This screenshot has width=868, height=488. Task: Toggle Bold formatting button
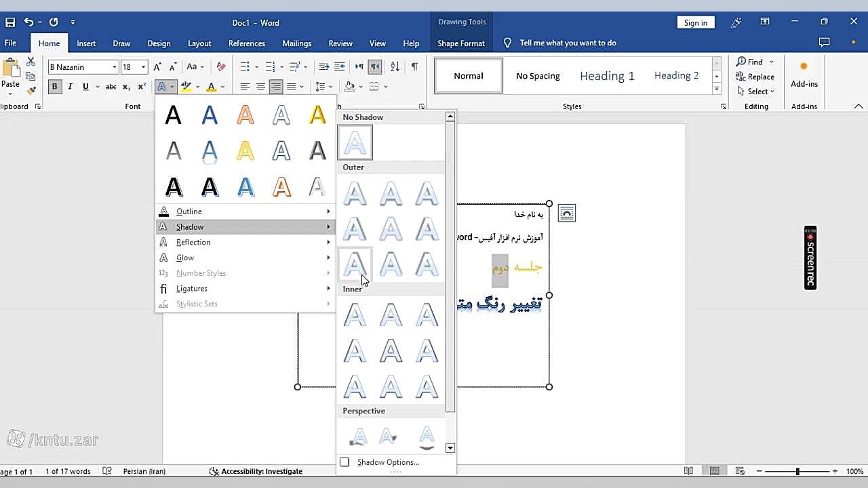[54, 87]
